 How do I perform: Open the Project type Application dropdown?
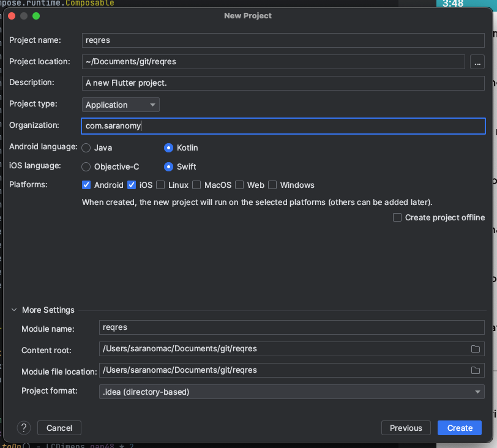coord(121,105)
